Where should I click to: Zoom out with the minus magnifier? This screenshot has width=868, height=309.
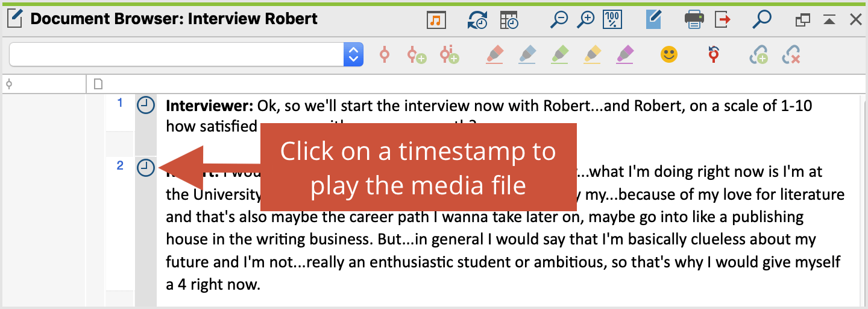[559, 20]
